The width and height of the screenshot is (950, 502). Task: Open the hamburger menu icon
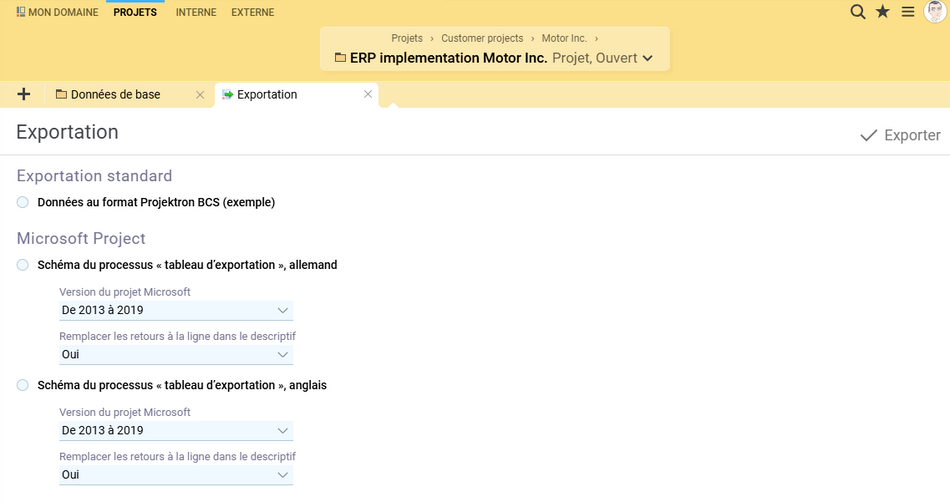pyautogui.click(x=908, y=12)
